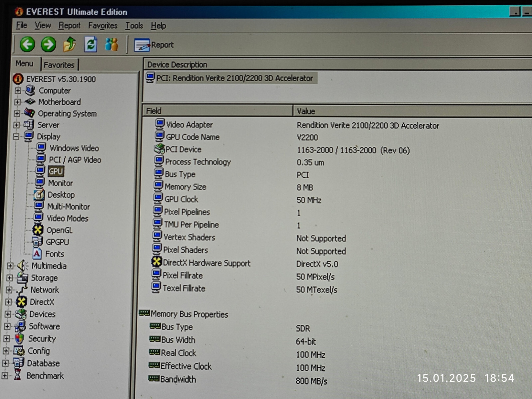Select Windows Video in the tree
This screenshot has width=532, height=399.
(74, 148)
